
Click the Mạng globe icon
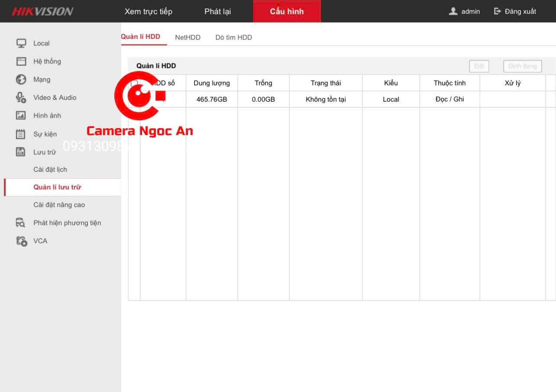(21, 80)
